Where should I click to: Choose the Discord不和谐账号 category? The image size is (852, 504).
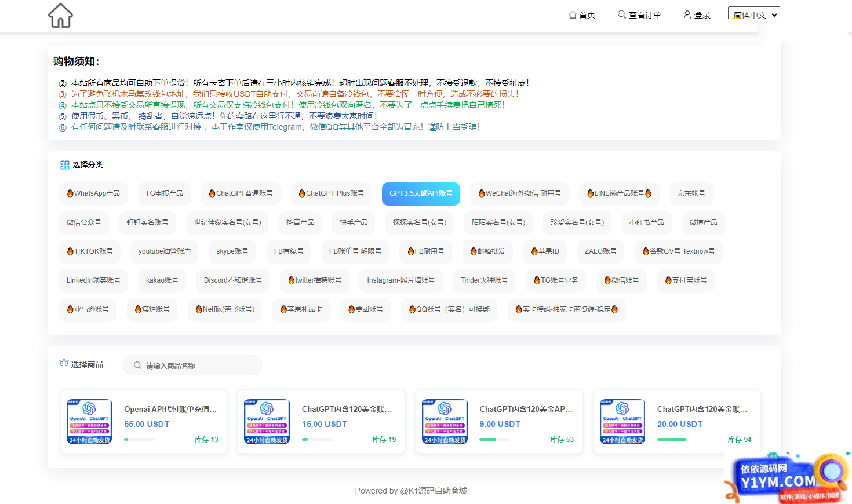pos(233,280)
